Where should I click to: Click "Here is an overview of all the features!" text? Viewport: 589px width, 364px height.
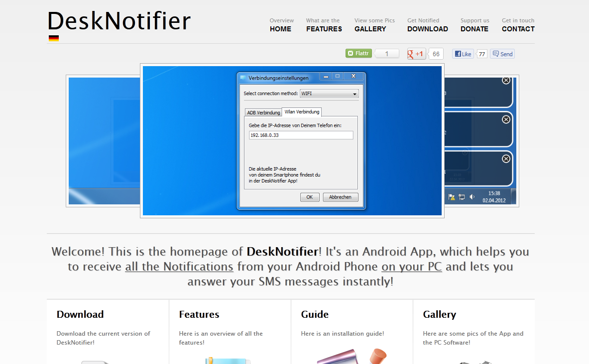tap(221, 338)
